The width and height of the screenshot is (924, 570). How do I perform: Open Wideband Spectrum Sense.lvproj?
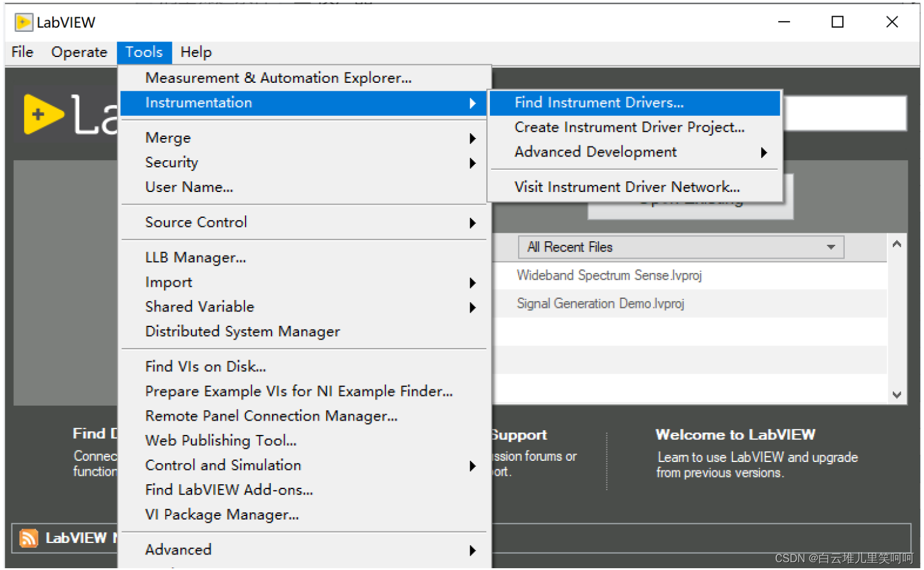(x=609, y=275)
